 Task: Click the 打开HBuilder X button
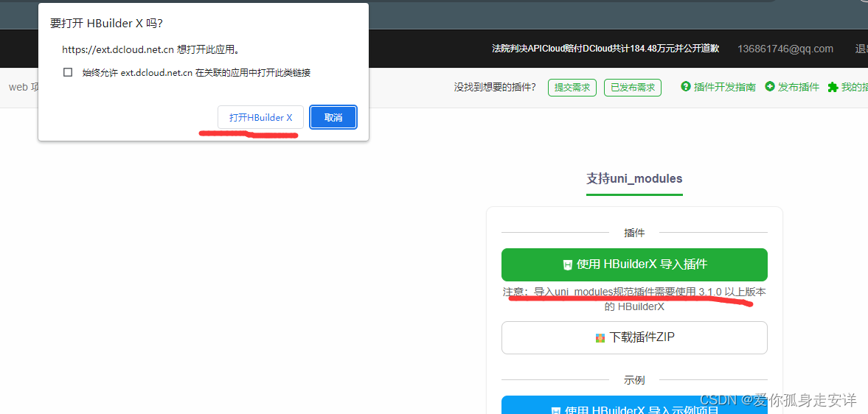[260, 117]
